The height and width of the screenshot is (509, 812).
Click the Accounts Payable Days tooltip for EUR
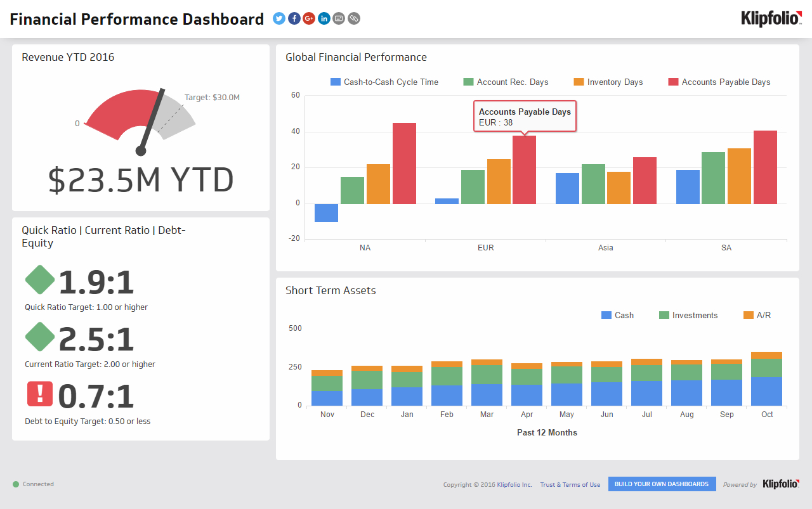tap(525, 116)
